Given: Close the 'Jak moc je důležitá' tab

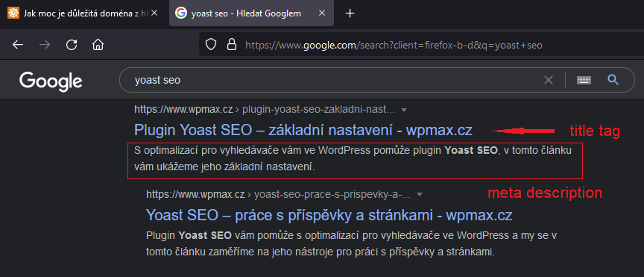Looking at the screenshot, I should [154, 13].
